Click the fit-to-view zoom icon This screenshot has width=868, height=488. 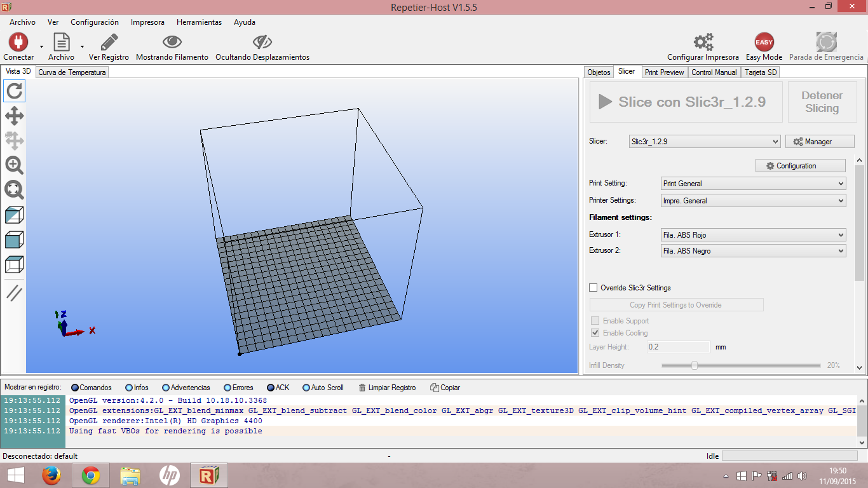pos(15,190)
